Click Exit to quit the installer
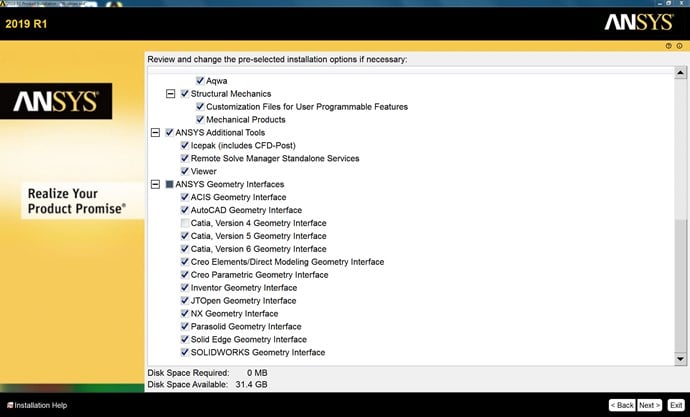Image resolution: width=690 pixels, height=417 pixels. (676, 405)
